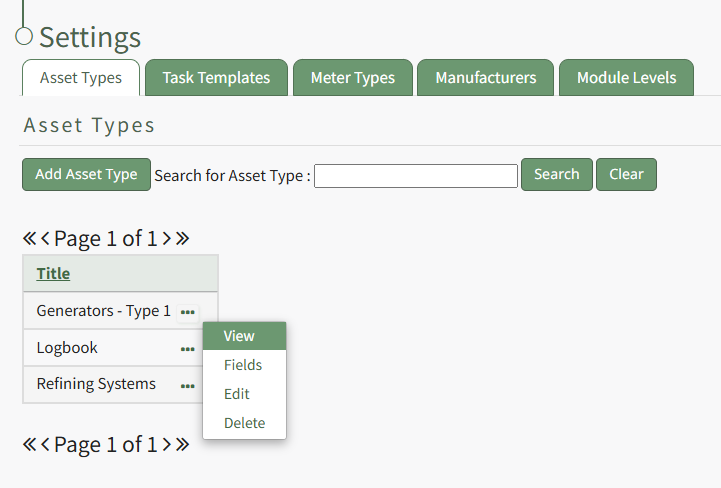Open the Refining Systems row ellipsis menu
The height and width of the screenshot is (488, 721).
click(x=187, y=385)
